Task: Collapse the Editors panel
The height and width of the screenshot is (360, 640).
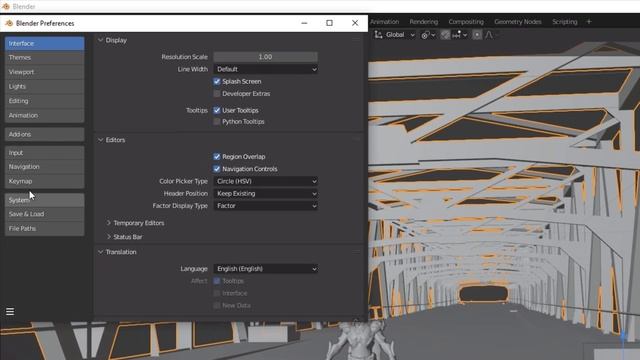Action: 100,140
